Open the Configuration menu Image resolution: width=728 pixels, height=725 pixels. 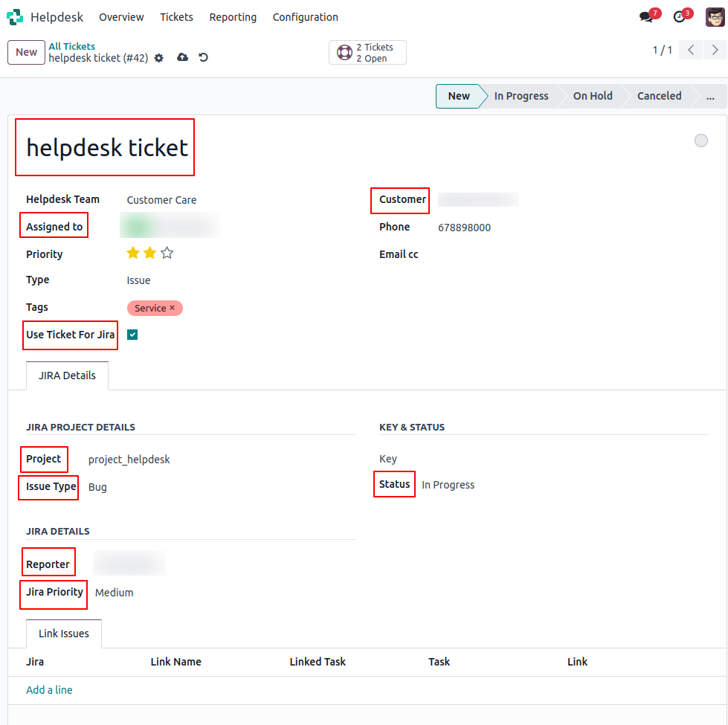click(x=305, y=17)
